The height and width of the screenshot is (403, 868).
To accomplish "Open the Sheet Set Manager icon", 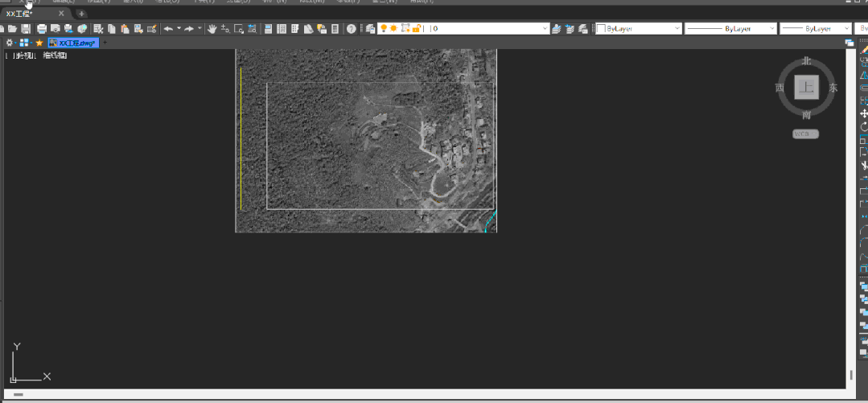I will pos(308,29).
